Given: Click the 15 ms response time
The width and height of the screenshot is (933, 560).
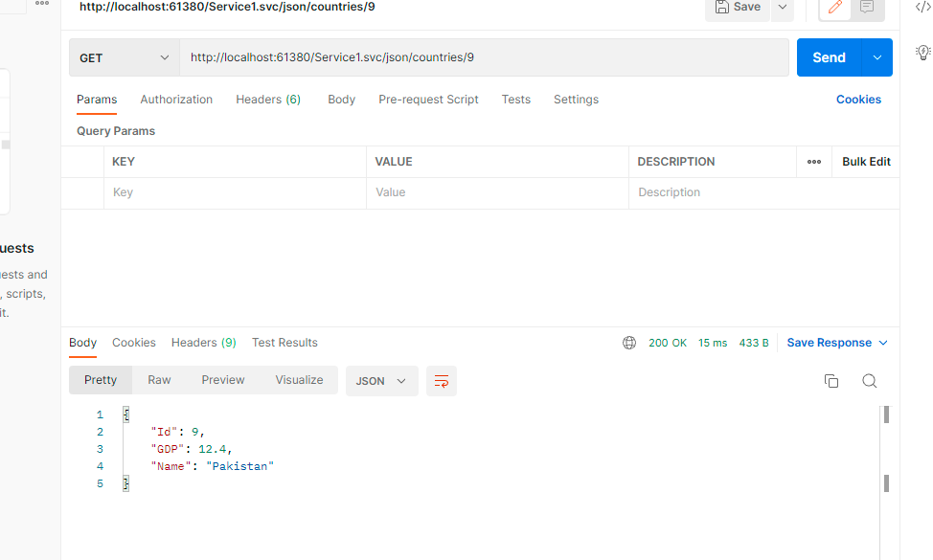Looking at the screenshot, I should tap(713, 343).
